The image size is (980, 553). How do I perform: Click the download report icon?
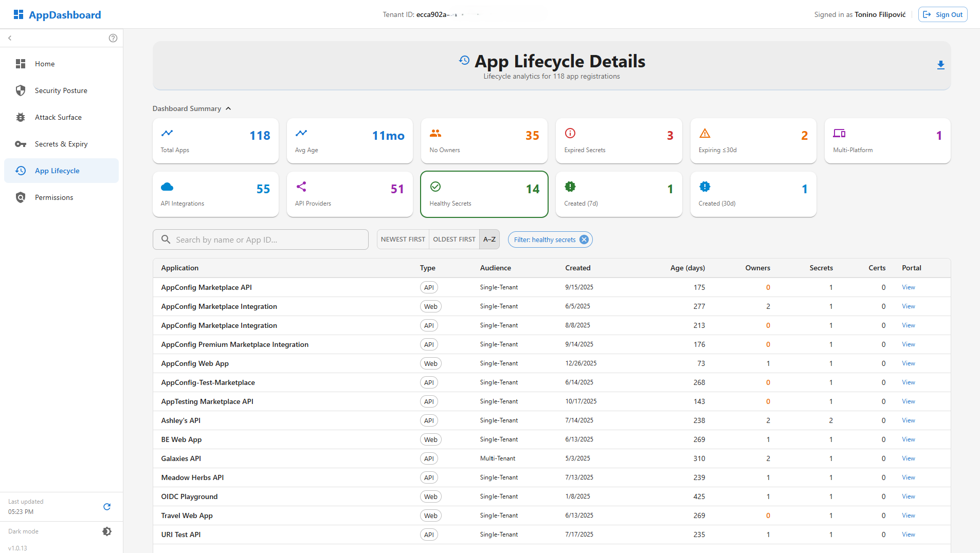tap(940, 65)
